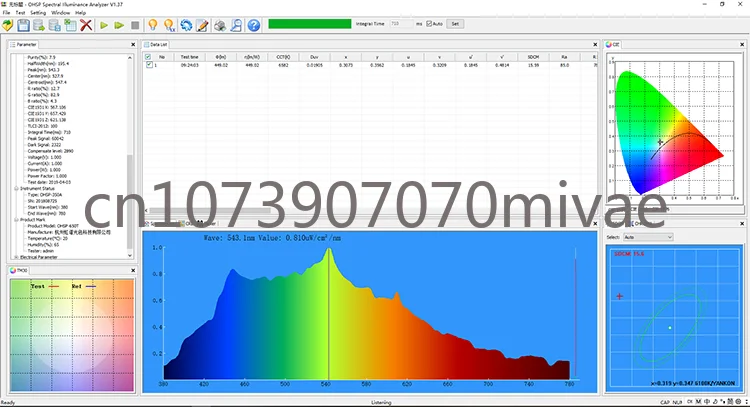Screen dimensions: 750x407
Task: Close the SDCM ellipse panel
Action: [x=742, y=223]
